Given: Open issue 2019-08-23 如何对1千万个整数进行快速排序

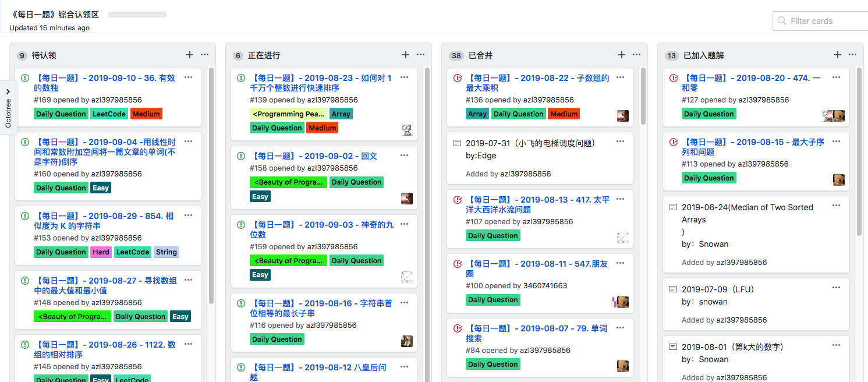Looking at the screenshot, I should tap(320, 83).
